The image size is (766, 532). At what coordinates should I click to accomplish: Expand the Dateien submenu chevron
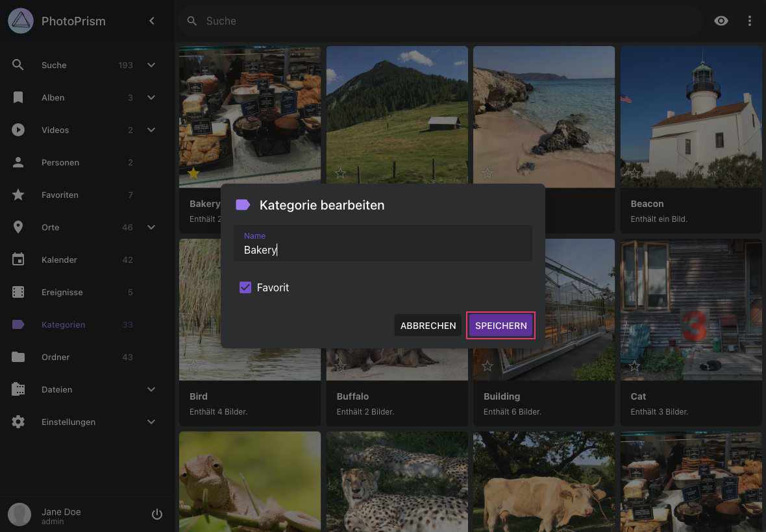click(151, 389)
